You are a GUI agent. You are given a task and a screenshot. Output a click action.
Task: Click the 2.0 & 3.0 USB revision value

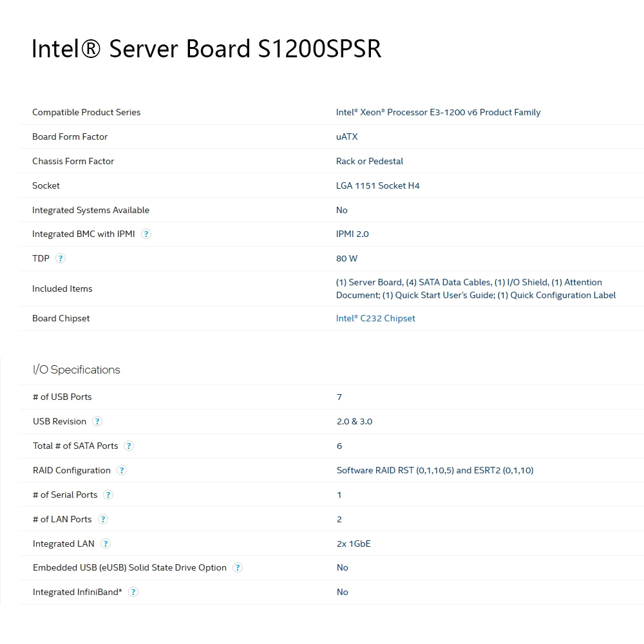(354, 421)
